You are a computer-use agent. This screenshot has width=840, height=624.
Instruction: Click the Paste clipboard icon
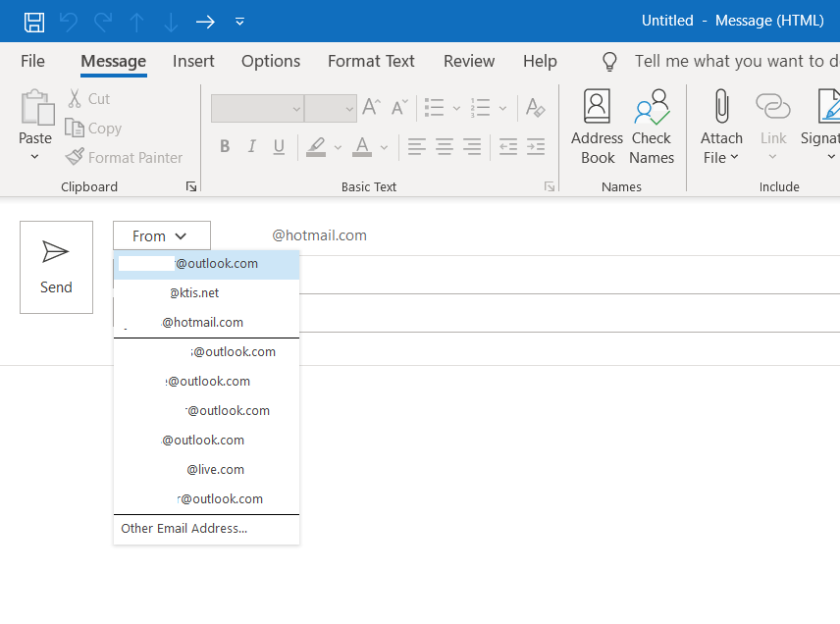(37, 107)
